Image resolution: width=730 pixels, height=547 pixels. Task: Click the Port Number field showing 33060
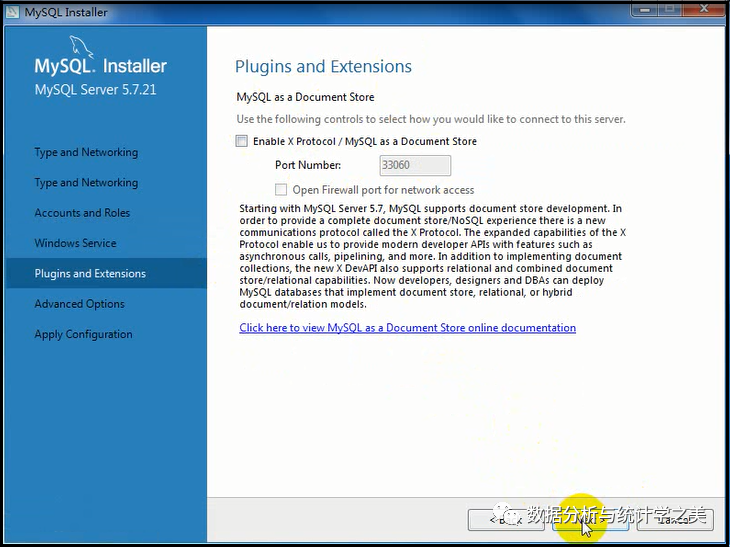[415, 165]
